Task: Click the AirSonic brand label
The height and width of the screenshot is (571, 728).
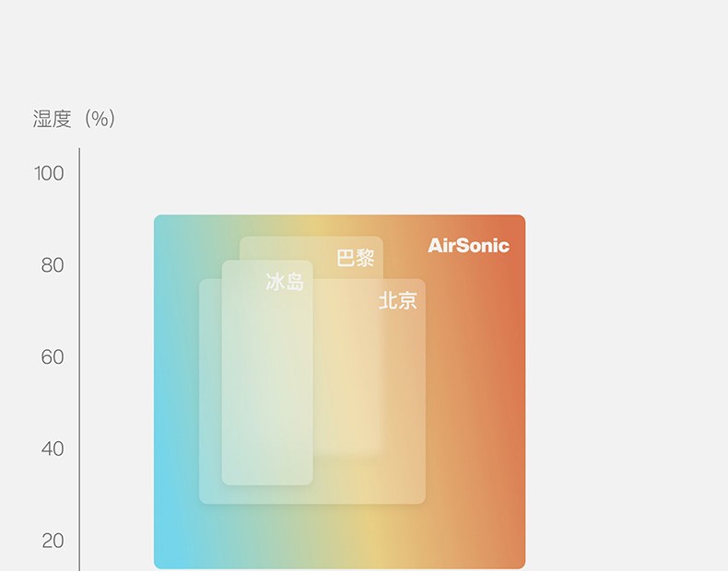Action: (x=468, y=245)
